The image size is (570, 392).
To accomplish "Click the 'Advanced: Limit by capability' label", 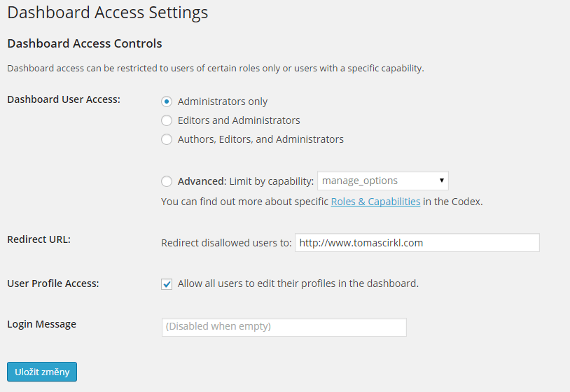I will point(245,181).
